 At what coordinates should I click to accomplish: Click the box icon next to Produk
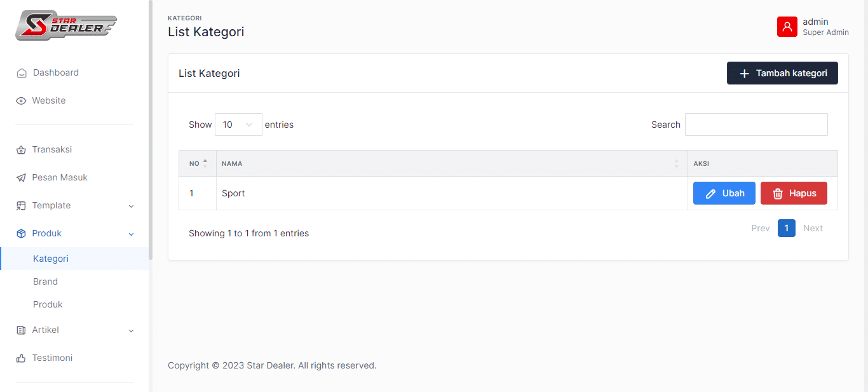click(21, 234)
